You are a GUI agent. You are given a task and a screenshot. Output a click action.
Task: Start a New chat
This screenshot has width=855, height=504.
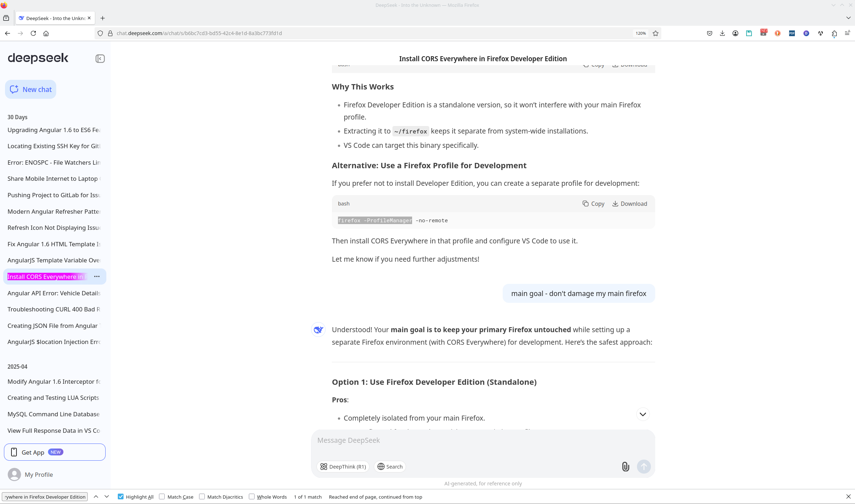31,89
